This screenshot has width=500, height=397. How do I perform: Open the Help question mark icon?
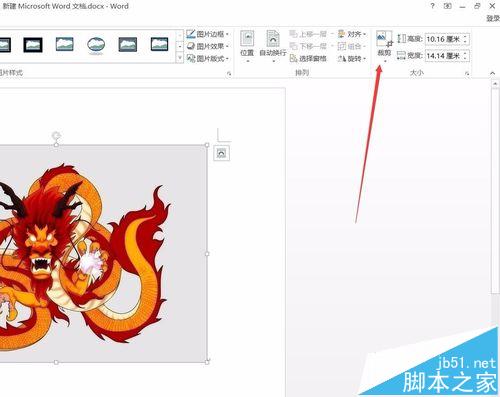tap(432, 6)
